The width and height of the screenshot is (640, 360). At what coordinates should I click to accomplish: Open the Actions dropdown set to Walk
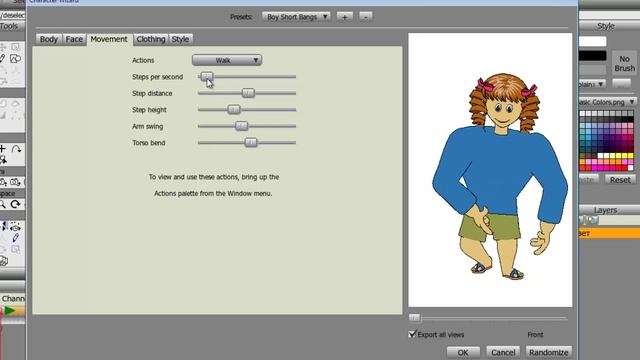(x=227, y=60)
